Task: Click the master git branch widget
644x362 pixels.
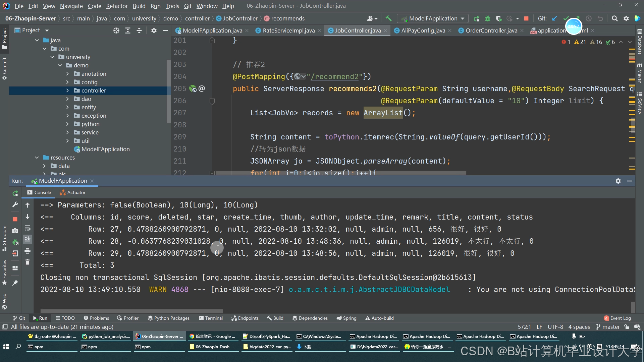Action: coord(608,327)
